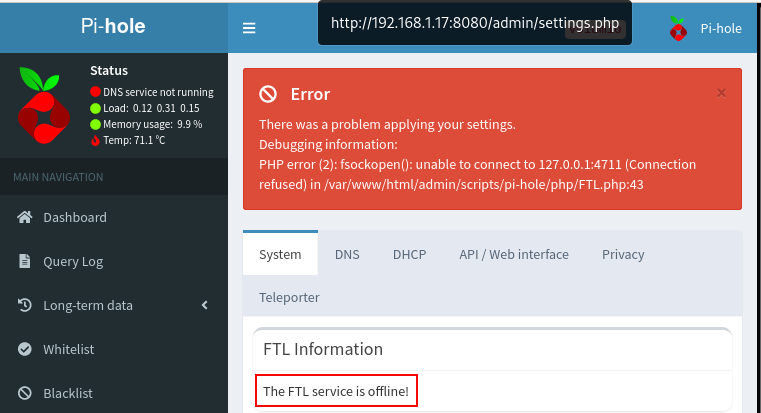The width and height of the screenshot is (761, 413).
Task: Open Long-term data menu item
Action: coord(88,305)
